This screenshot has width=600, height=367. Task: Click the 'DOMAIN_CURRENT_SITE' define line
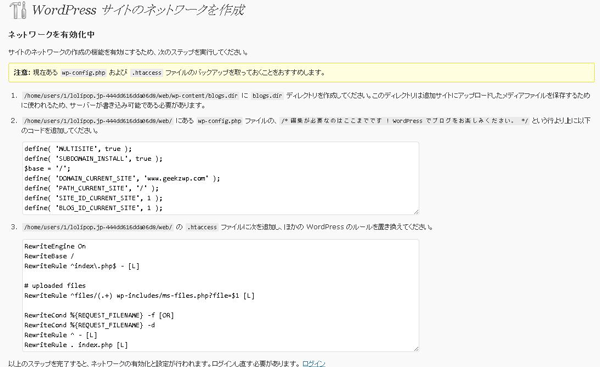pyautogui.click(x=122, y=178)
